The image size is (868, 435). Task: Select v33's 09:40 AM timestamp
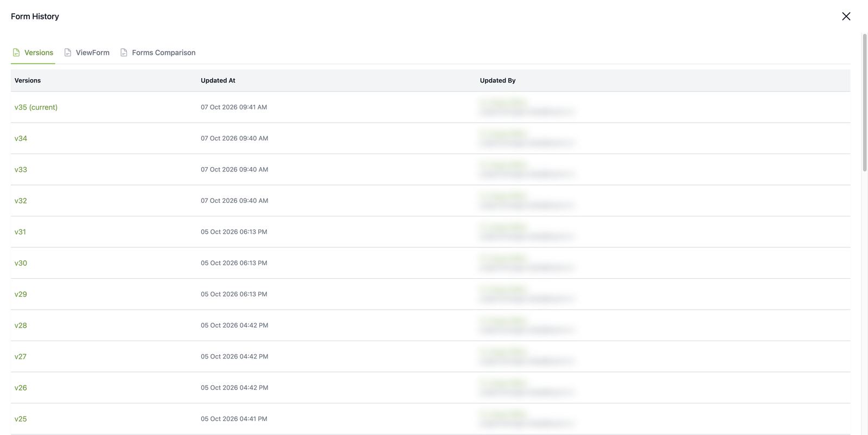[x=234, y=170]
